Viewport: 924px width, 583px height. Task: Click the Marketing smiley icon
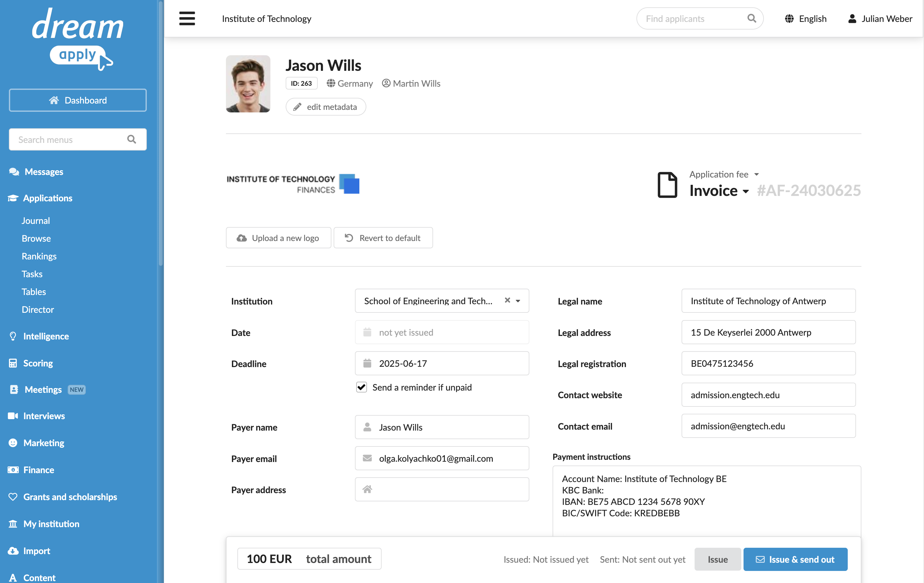(13, 443)
